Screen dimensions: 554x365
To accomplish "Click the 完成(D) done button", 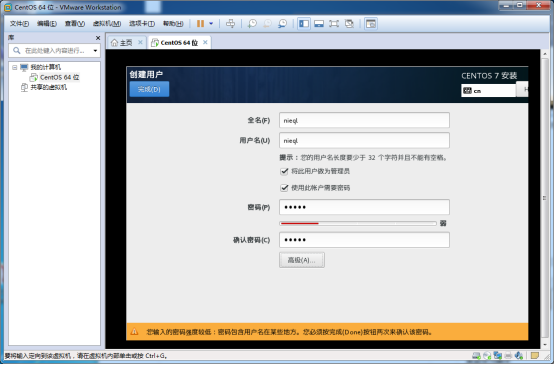I will point(149,89).
